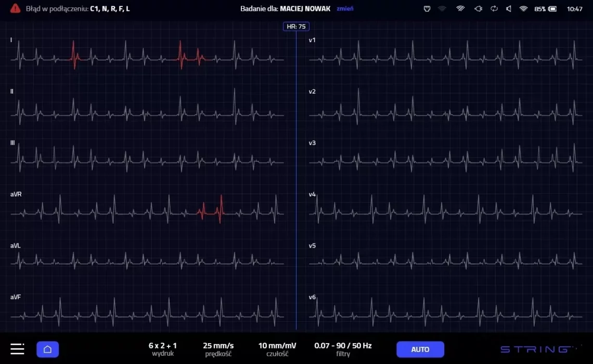The height and width of the screenshot is (364, 593).
Task: Click the speaker volume icon
Action: [509, 9]
